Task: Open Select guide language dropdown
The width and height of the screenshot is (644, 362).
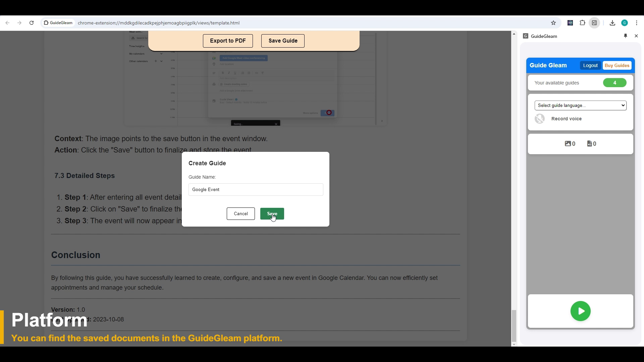Action: [580, 105]
